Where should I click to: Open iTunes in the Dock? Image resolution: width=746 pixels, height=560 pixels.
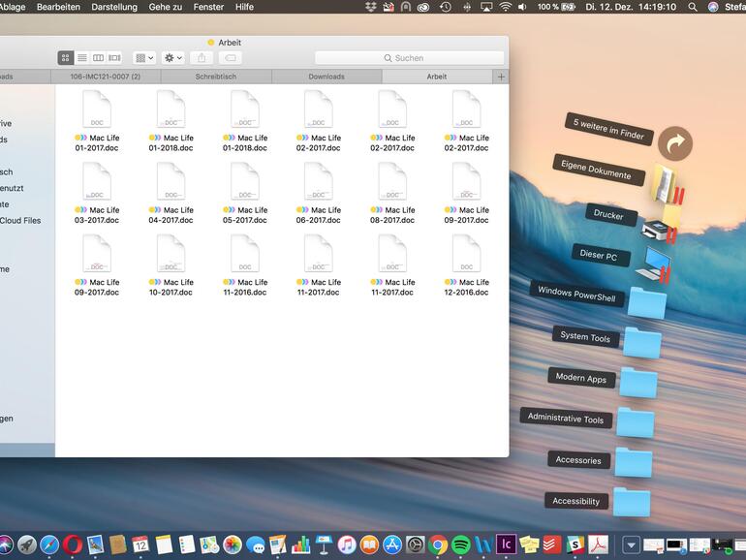(x=347, y=544)
